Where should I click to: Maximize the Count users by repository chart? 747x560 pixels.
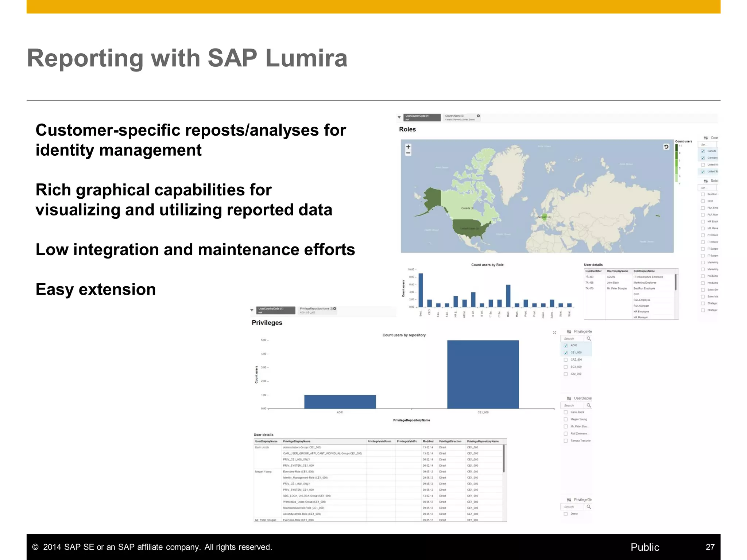pyautogui.click(x=554, y=332)
